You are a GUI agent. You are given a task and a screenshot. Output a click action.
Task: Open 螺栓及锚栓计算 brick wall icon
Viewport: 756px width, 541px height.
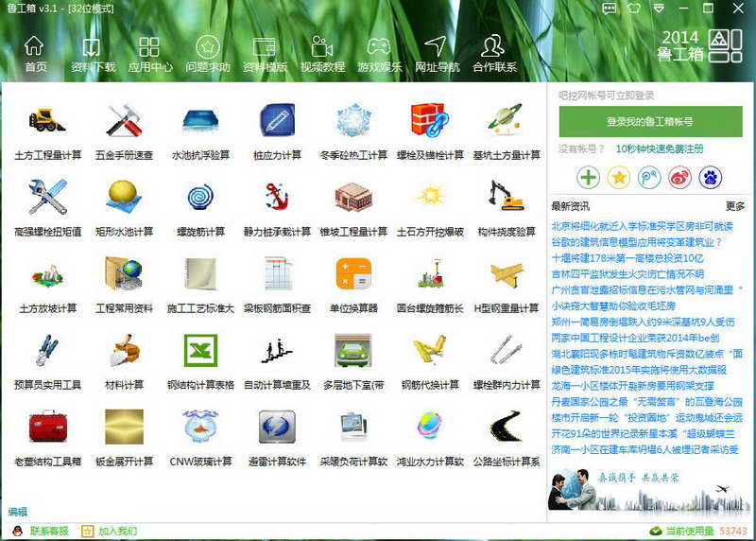[430, 120]
